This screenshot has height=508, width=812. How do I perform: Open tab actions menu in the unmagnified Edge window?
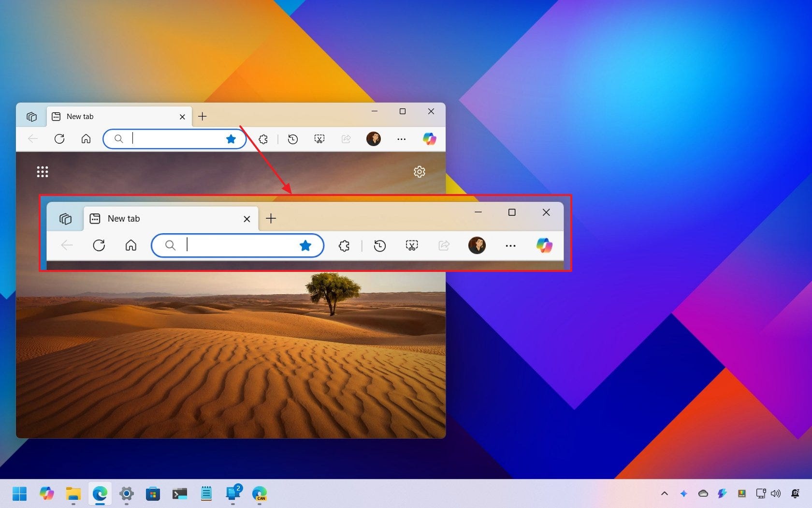pos(31,117)
